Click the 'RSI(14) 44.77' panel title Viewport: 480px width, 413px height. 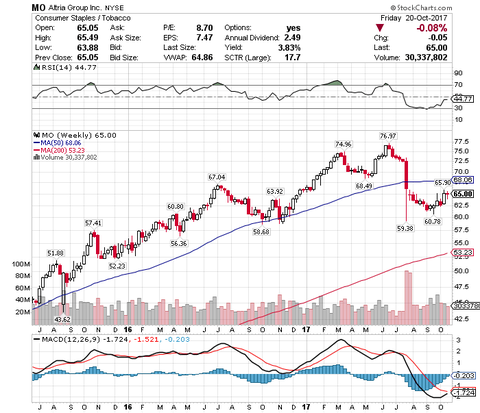click(68, 68)
